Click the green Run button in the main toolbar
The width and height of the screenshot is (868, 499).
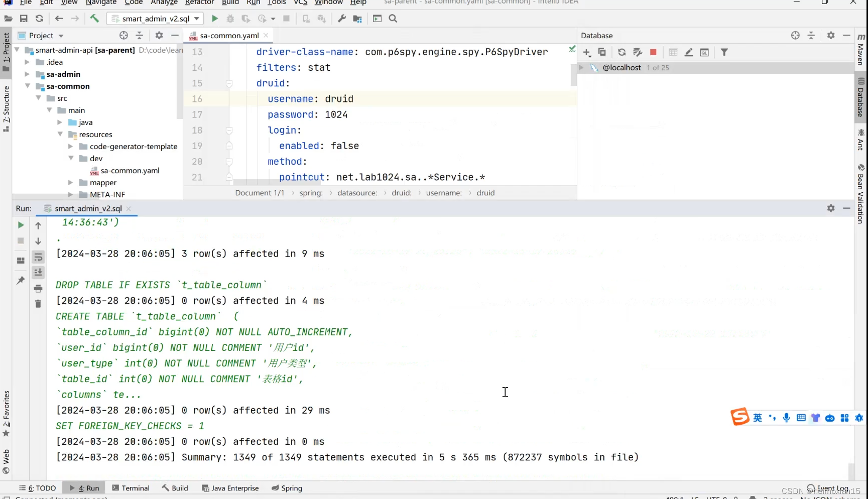pos(214,19)
